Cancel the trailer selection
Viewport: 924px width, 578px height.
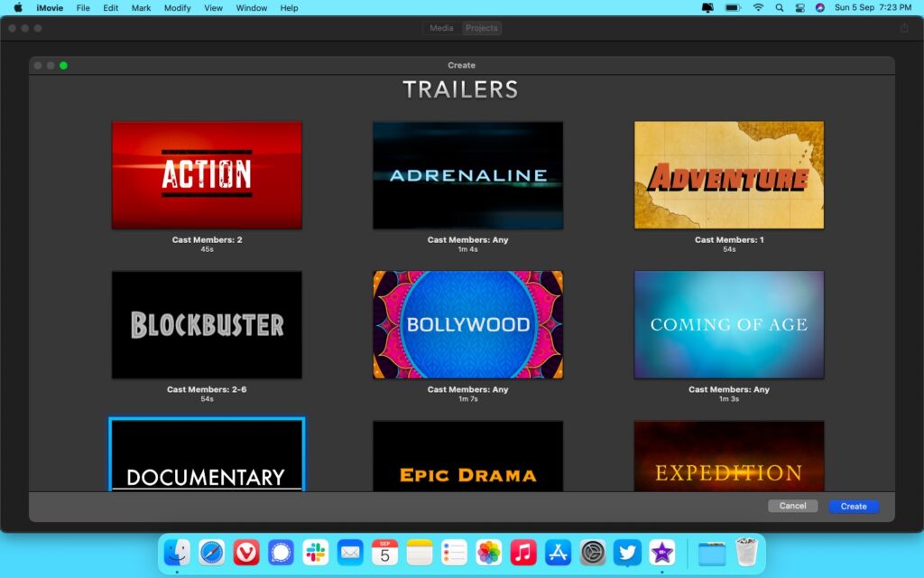(792, 506)
